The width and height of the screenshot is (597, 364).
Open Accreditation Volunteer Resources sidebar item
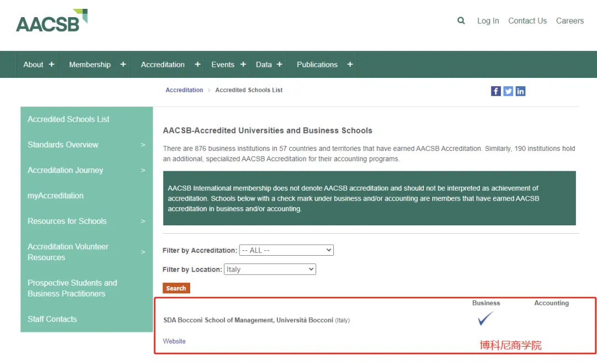(68, 252)
